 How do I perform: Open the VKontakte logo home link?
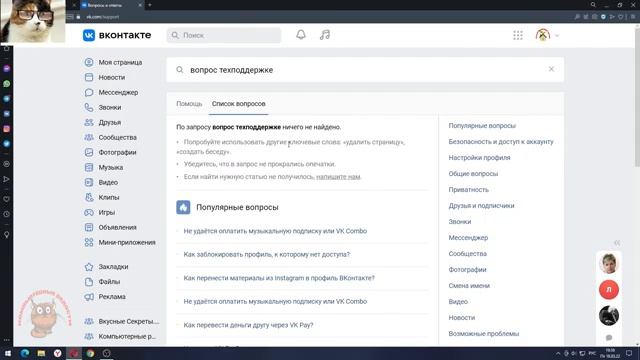[117, 35]
